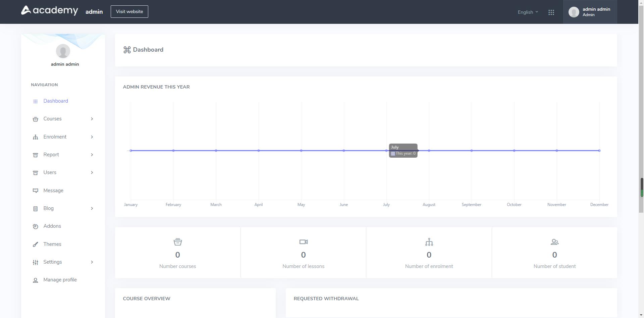Viewport: 644px width, 318px height.
Task: Click the admin avatar in top bar
Action: pyautogui.click(x=574, y=12)
